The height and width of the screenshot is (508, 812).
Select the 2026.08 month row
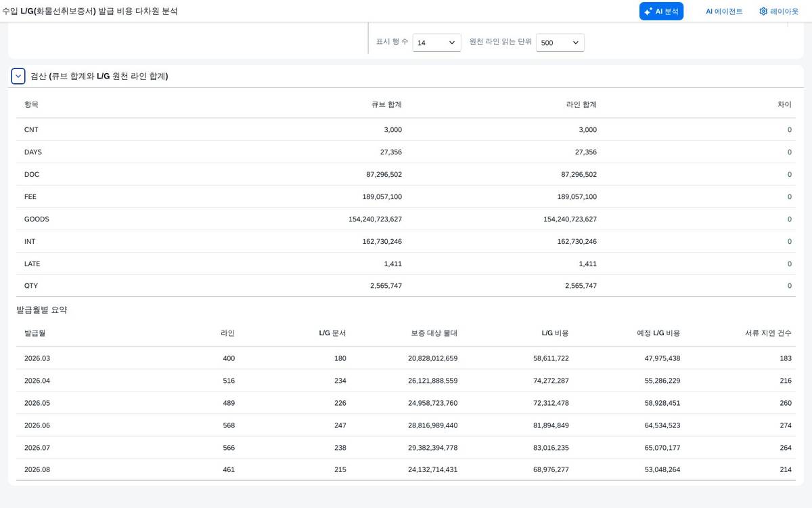pyautogui.click(x=406, y=469)
